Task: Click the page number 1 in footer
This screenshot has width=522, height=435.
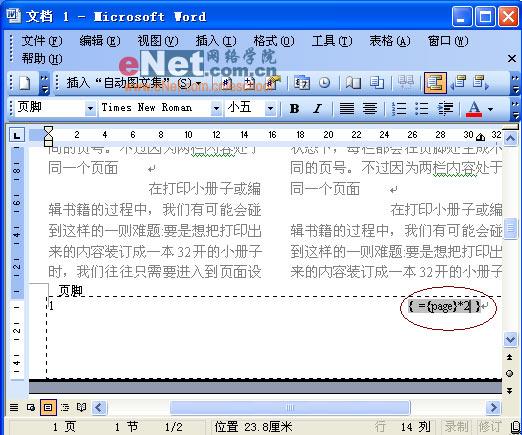Action: (51, 305)
